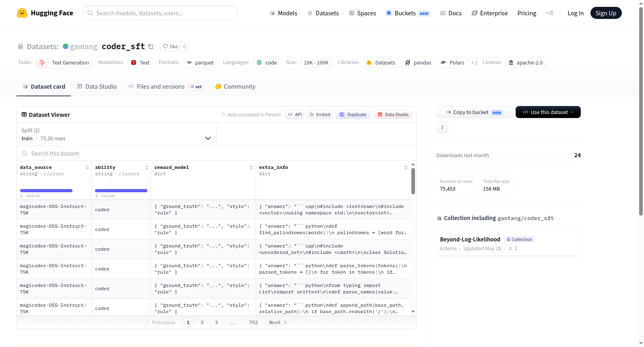Click the Datasets library tag
Screen dimensions: 644x347
point(381,62)
